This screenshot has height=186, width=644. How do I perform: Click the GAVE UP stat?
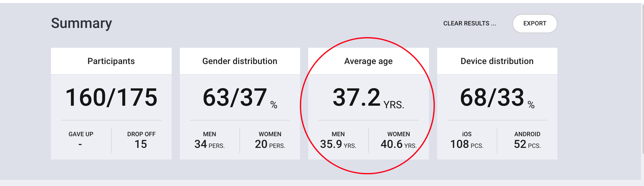click(x=81, y=140)
